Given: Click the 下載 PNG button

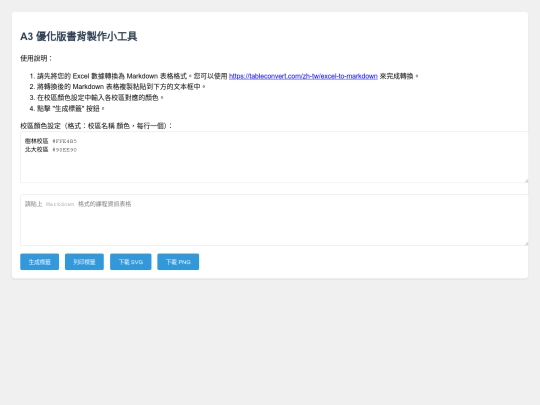Looking at the screenshot, I should 178,262.
